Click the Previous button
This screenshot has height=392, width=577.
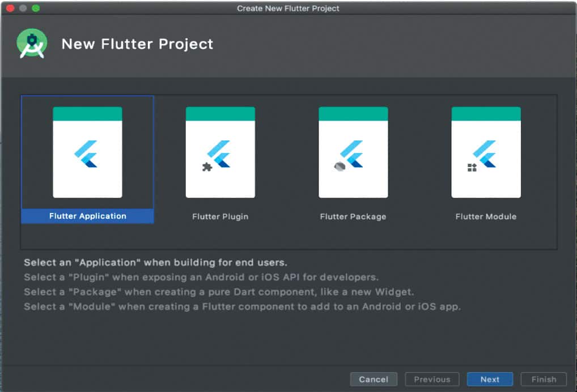[432, 380]
